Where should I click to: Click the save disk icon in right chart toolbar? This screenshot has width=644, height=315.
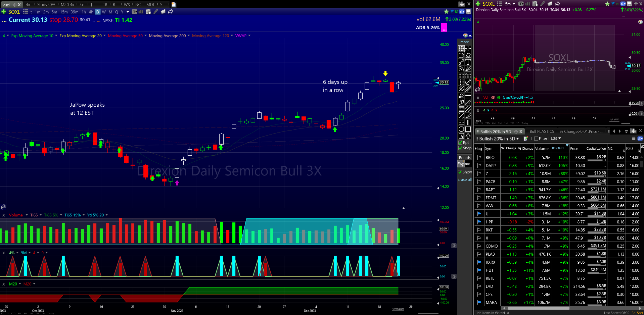coord(629,4)
